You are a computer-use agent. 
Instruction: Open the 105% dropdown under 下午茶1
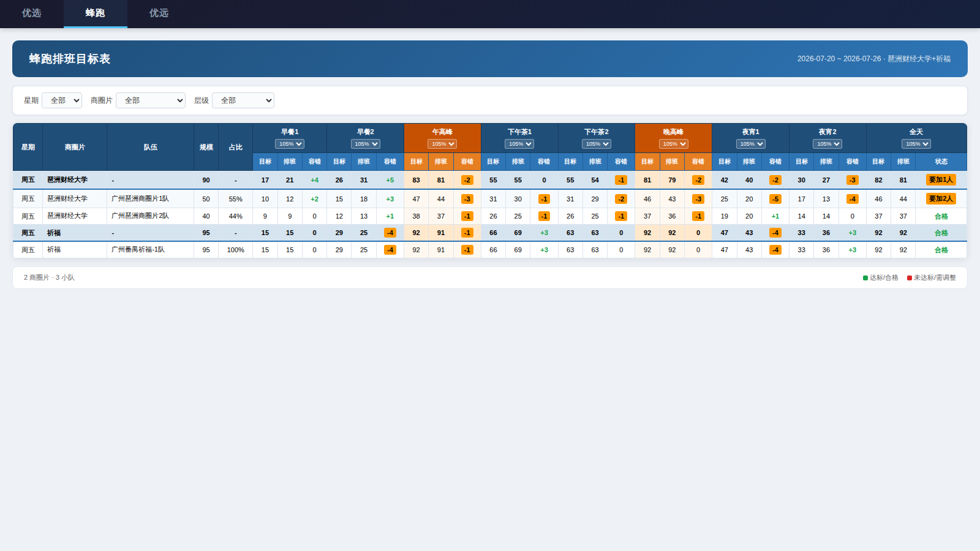519,144
